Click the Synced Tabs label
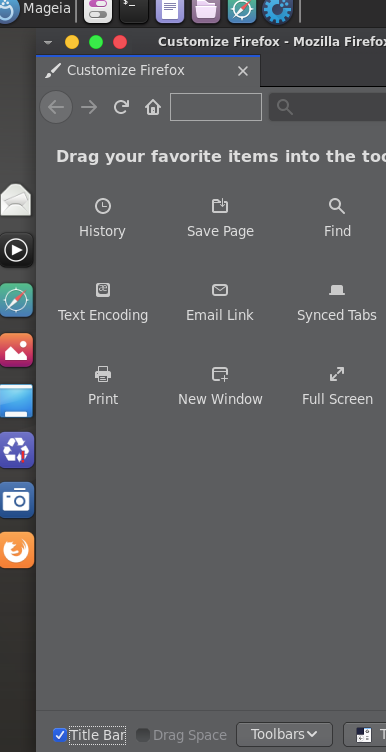Screen dimensions: 386x752 (337, 315)
